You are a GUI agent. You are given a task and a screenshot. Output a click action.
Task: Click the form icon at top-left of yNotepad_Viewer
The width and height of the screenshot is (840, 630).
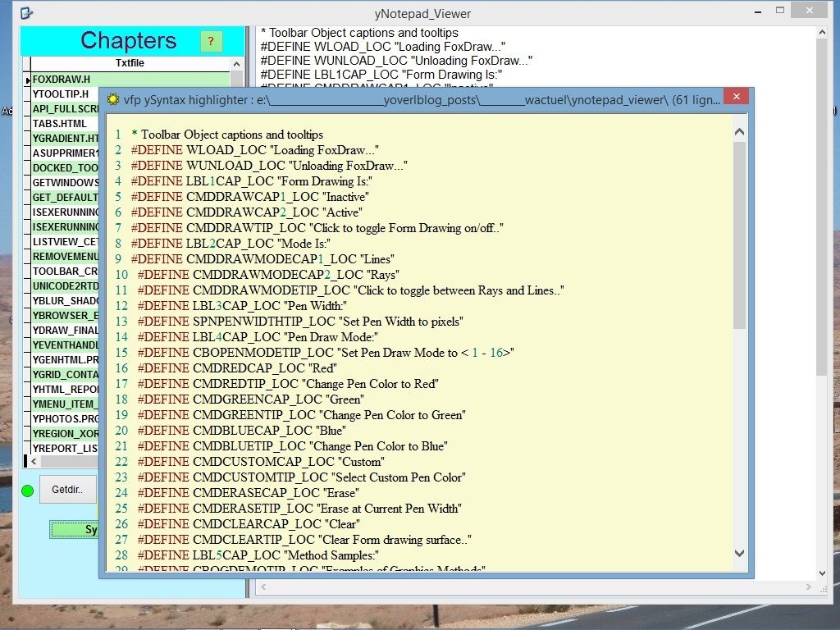coord(26,12)
